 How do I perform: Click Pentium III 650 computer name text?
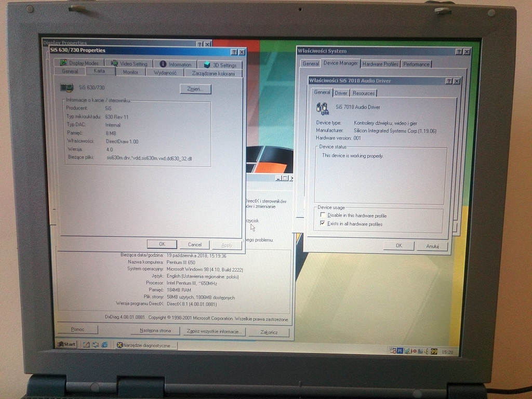[180, 262]
